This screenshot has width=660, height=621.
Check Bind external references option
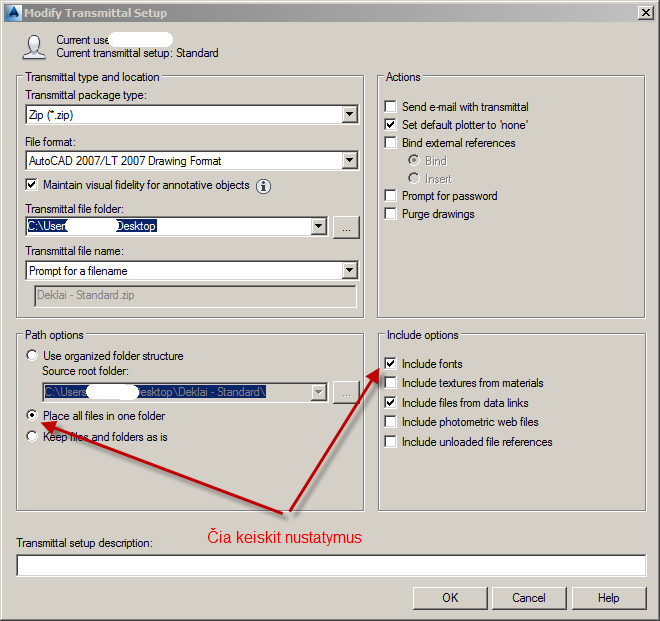point(391,142)
